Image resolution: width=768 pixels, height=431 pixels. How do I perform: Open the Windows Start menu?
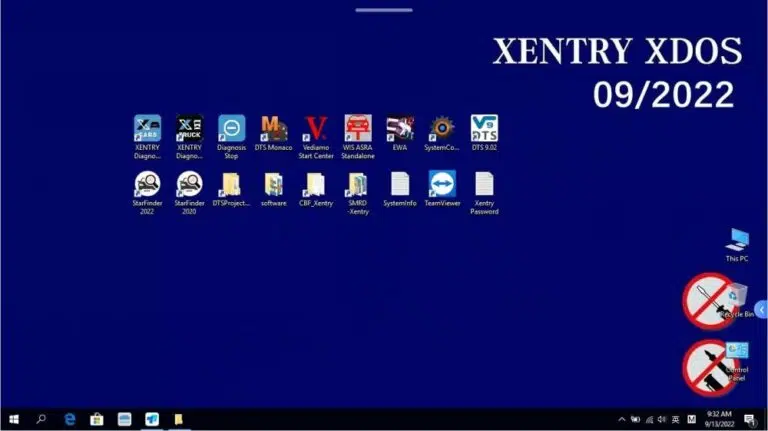14,419
